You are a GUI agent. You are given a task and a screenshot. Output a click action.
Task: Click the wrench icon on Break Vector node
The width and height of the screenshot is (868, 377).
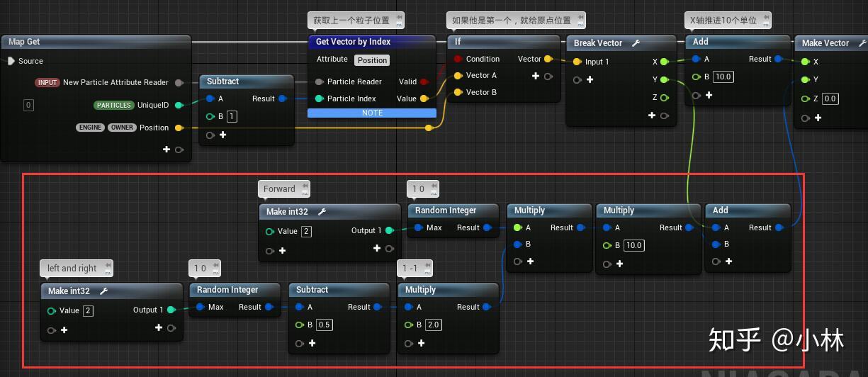pyautogui.click(x=635, y=43)
